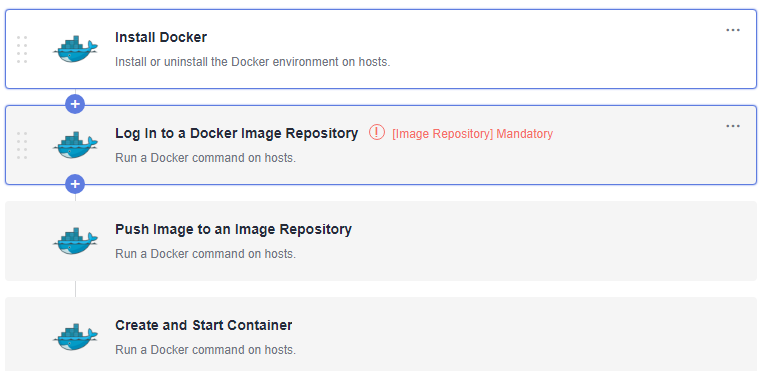Screen dimensions: 764x390
Task: Select the Log In to a Docker Image Repository title
Action: [236, 133]
